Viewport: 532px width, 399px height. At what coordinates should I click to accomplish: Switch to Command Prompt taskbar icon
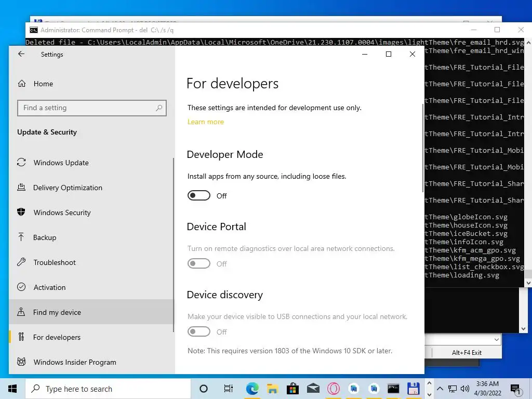tap(393, 389)
